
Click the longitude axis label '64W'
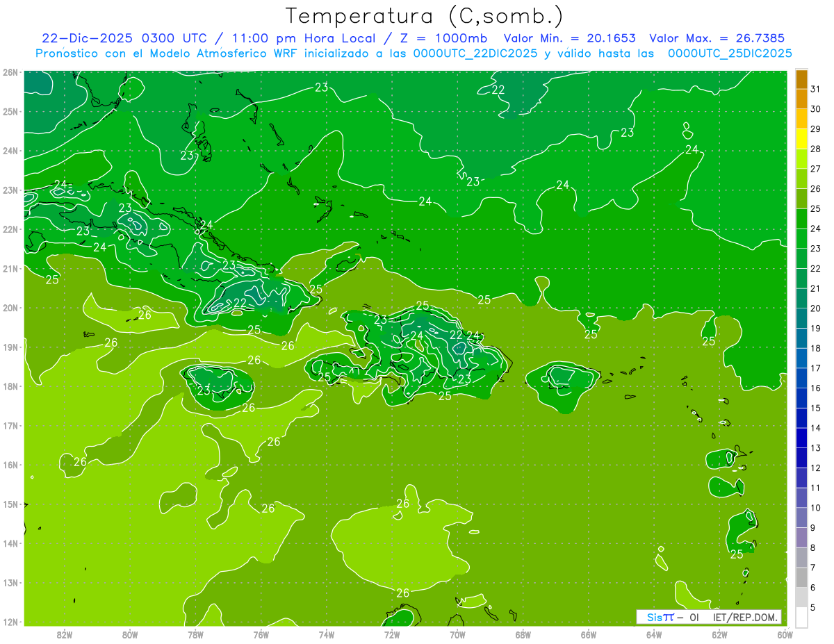point(654,634)
